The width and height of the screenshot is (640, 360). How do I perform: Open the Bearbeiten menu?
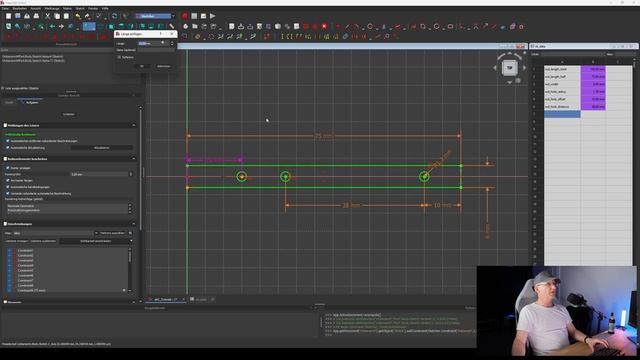(19, 8)
